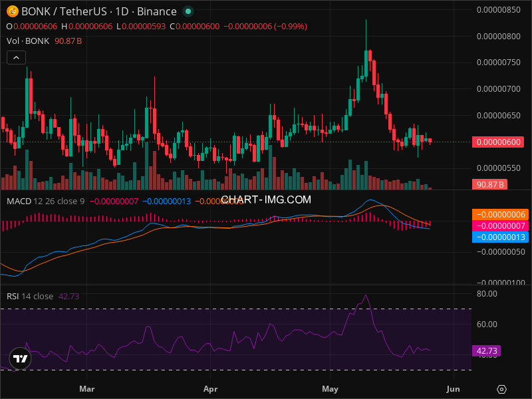
Task: Select the RSI 14 close legend
Action: click(30, 296)
